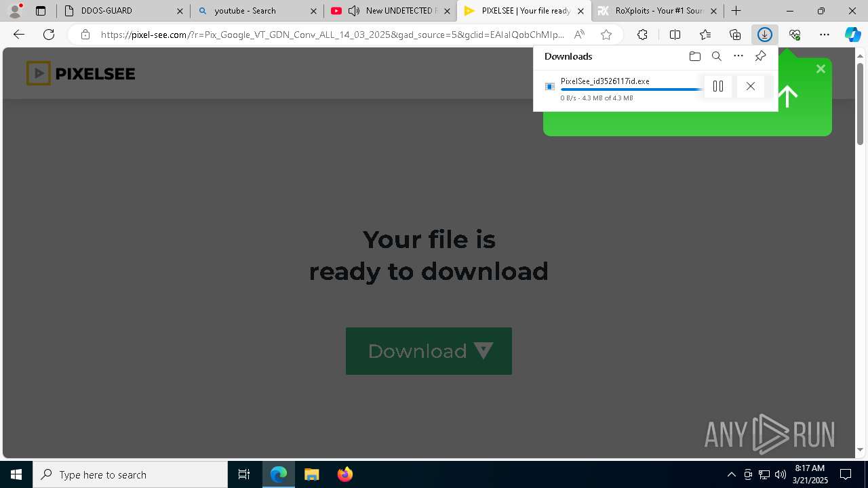Pin the Downloads panel

pos(760,56)
